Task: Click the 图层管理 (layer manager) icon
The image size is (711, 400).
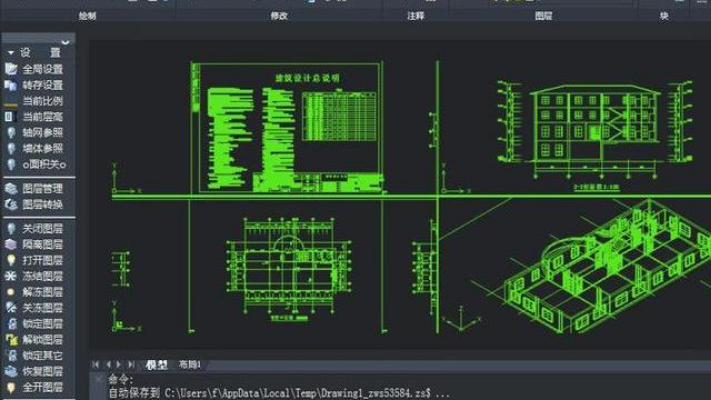Action: [10, 188]
